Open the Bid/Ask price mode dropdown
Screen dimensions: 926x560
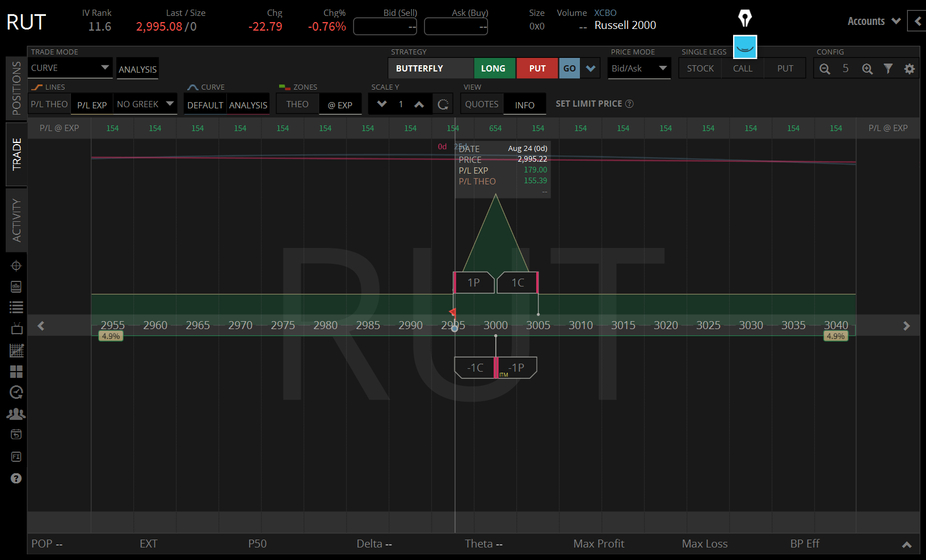point(639,69)
